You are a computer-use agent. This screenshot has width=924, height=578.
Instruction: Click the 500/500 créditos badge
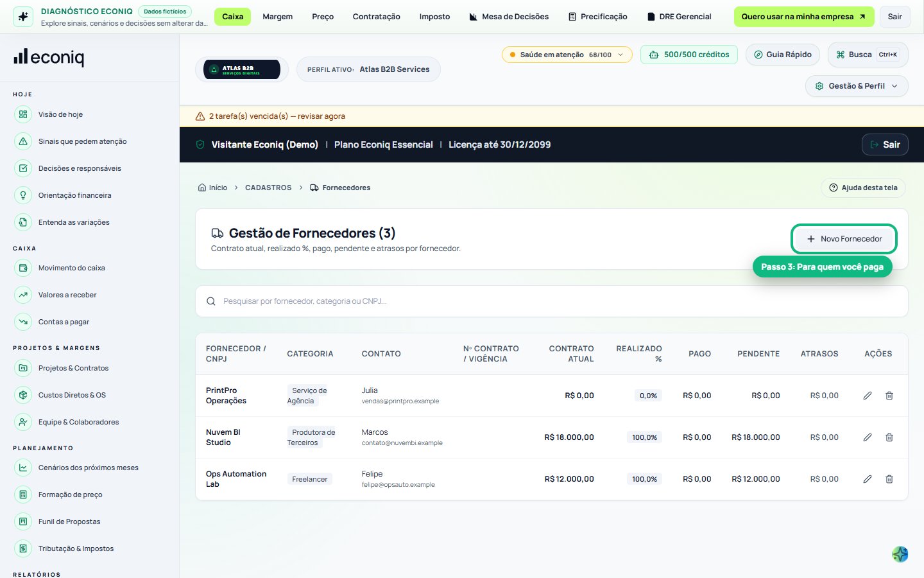[x=689, y=55]
